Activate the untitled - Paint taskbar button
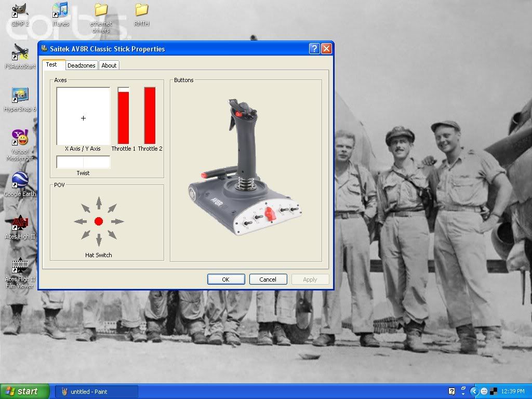This screenshot has height=399, width=532. point(96,392)
